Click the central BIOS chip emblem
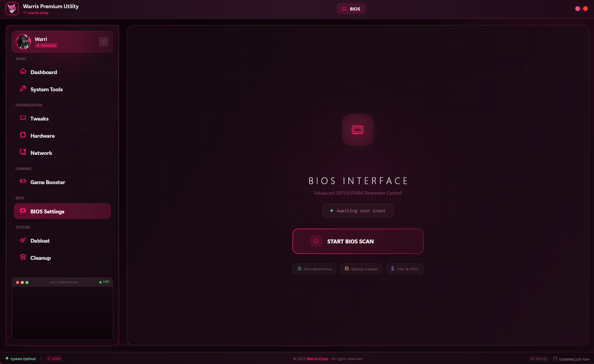594x364 pixels. (x=358, y=130)
